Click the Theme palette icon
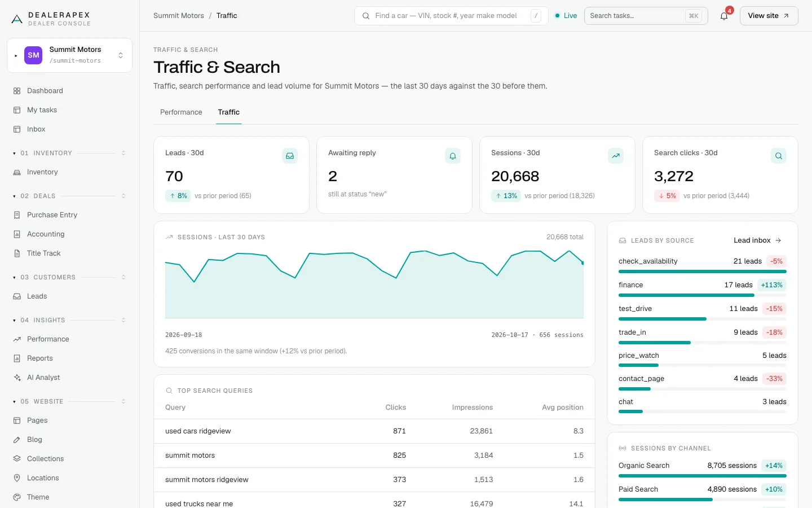This screenshot has height=508, width=812. 17,497
